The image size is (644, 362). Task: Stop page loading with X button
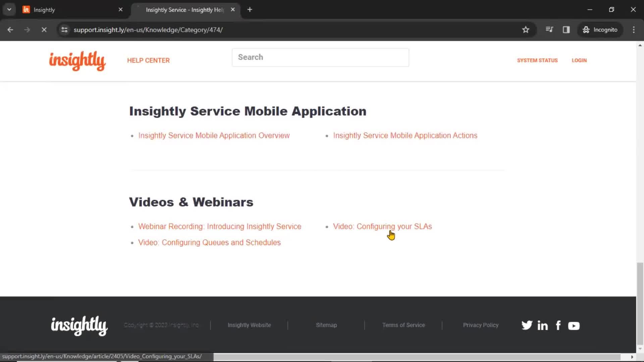[44, 30]
